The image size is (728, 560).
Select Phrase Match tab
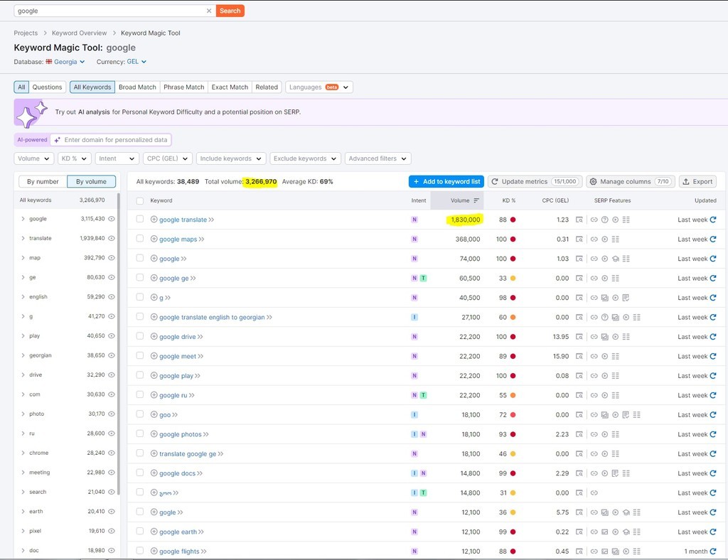[x=184, y=87]
